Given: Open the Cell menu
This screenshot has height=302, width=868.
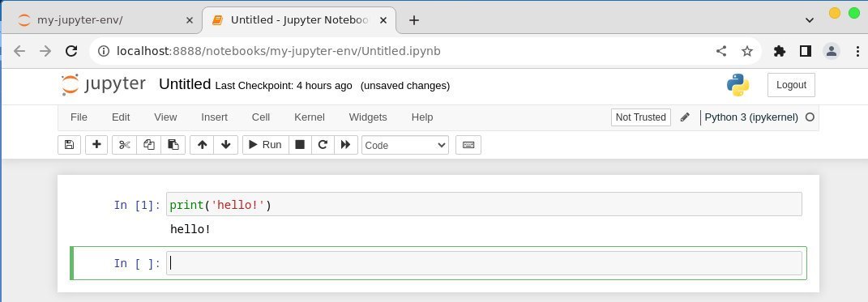Looking at the screenshot, I should 261,117.
